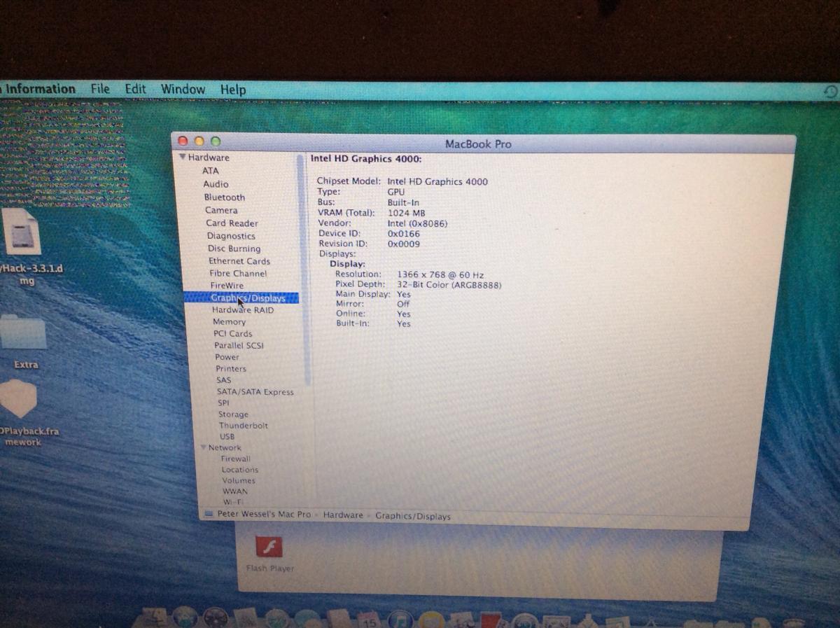Select Parallel SCSI in the sidebar
Image resolution: width=840 pixels, height=628 pixels.
click(239, 346)
